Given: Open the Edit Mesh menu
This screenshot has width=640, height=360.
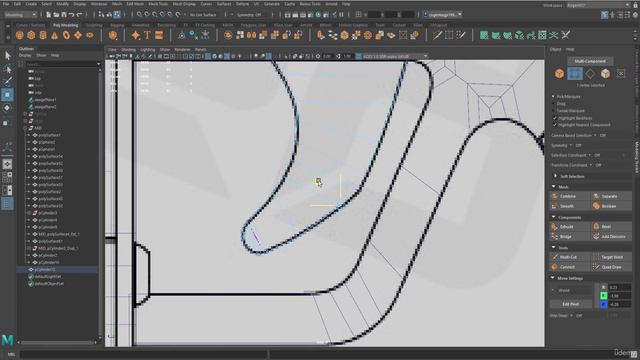Looking at the screenshot, I should pyautogui.click(x=135, y=4).
